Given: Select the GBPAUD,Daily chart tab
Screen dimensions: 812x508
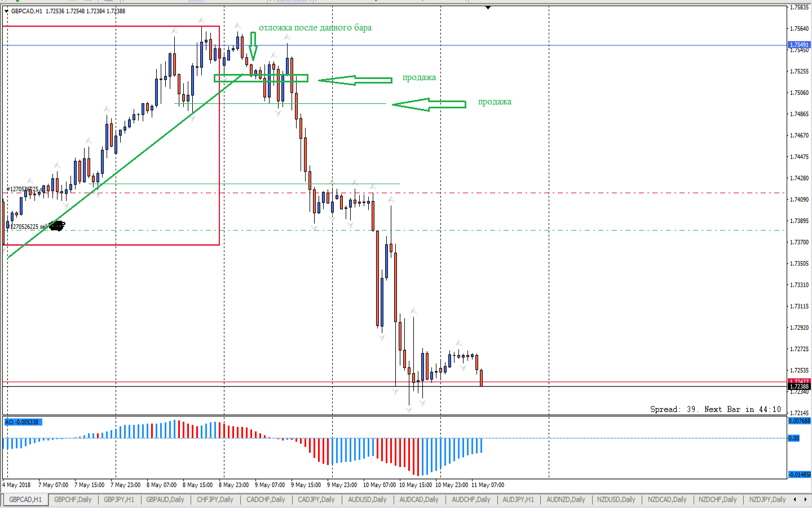Looking at the screenshot, I should point(165,500).
